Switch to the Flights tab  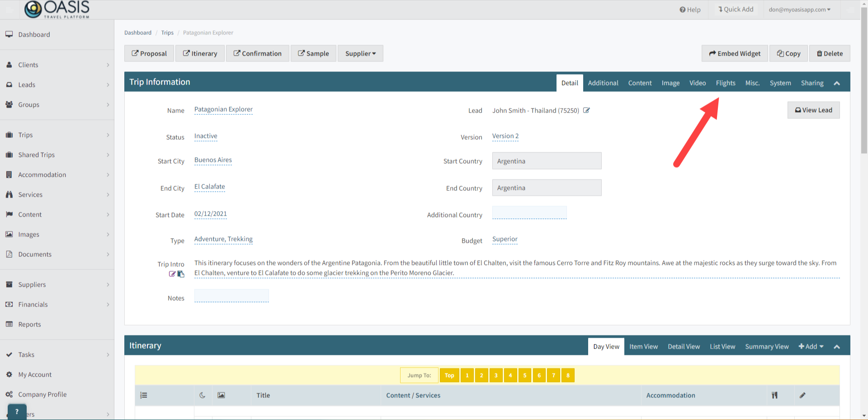[726, 83]
